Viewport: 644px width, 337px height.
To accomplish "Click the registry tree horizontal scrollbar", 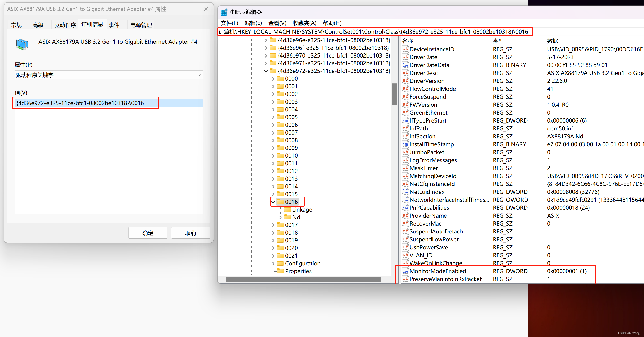I will click(303, 279).
